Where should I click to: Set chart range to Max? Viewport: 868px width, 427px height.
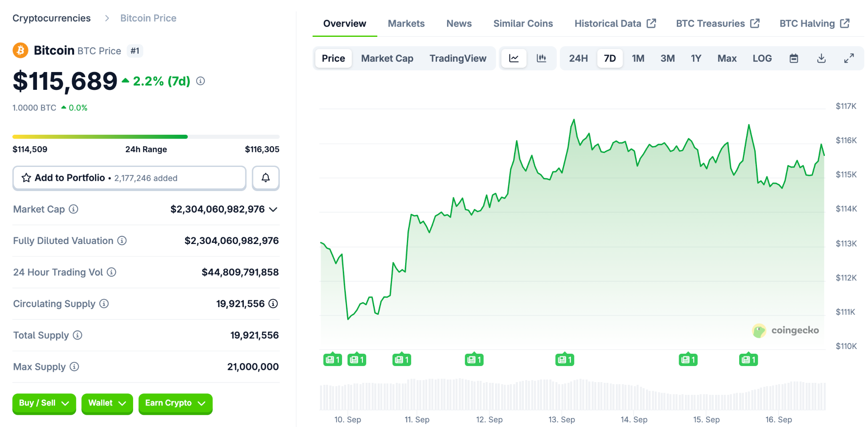pyautogui.click(x=727, y=58)
